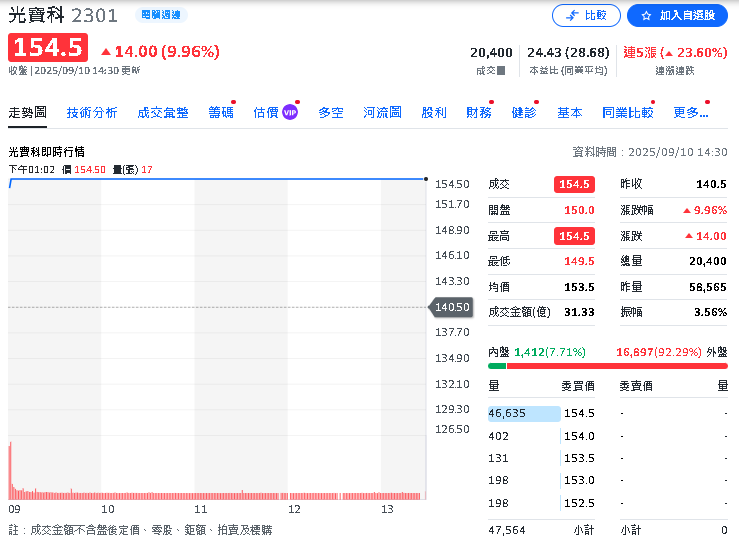Open the 技術分析 tab
The width and height of the screenshot is (739, 545).
(x=92, y=113)
